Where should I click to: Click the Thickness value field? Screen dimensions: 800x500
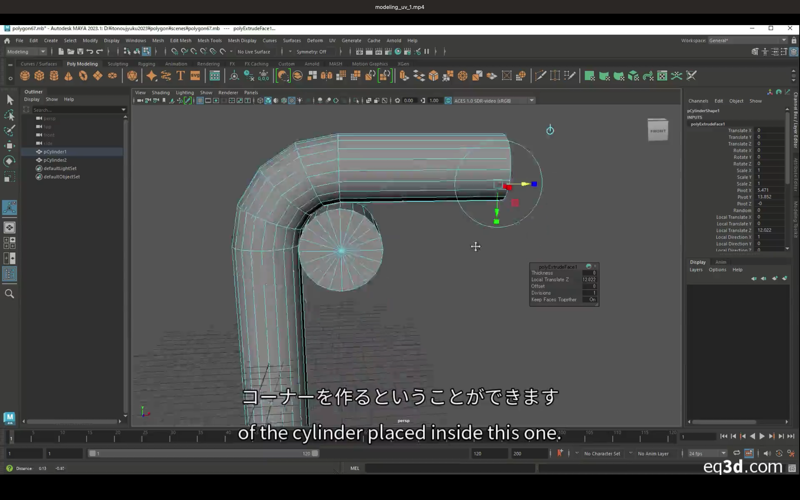pos(589,273)
